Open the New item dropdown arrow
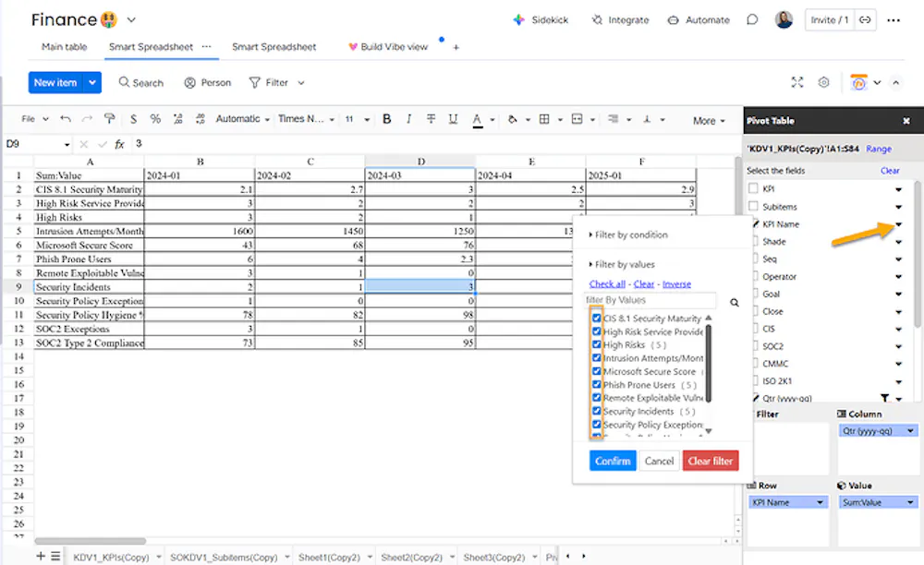 click(92, 82)
